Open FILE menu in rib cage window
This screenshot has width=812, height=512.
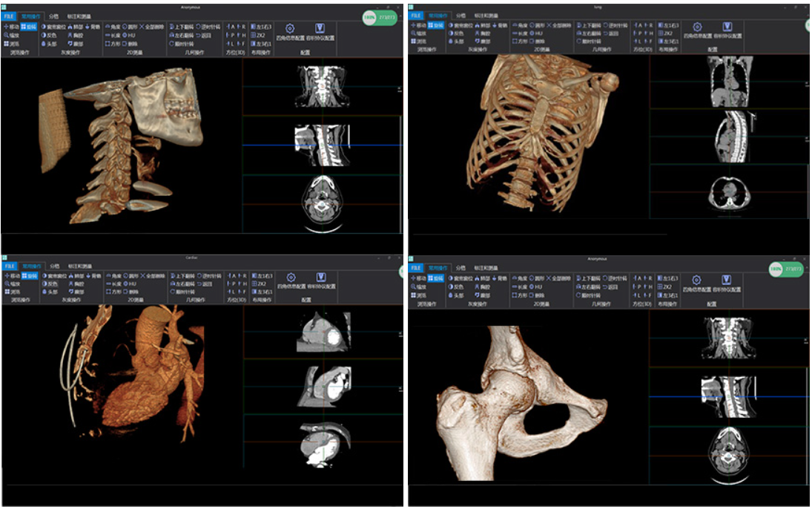pyautogui.click(x=416, y=16)
